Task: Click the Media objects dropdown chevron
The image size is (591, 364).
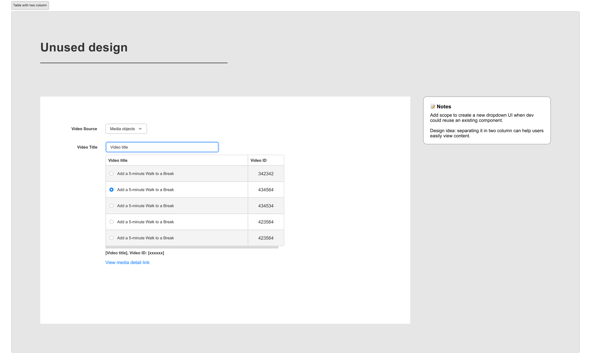Action: coord(140,129)
